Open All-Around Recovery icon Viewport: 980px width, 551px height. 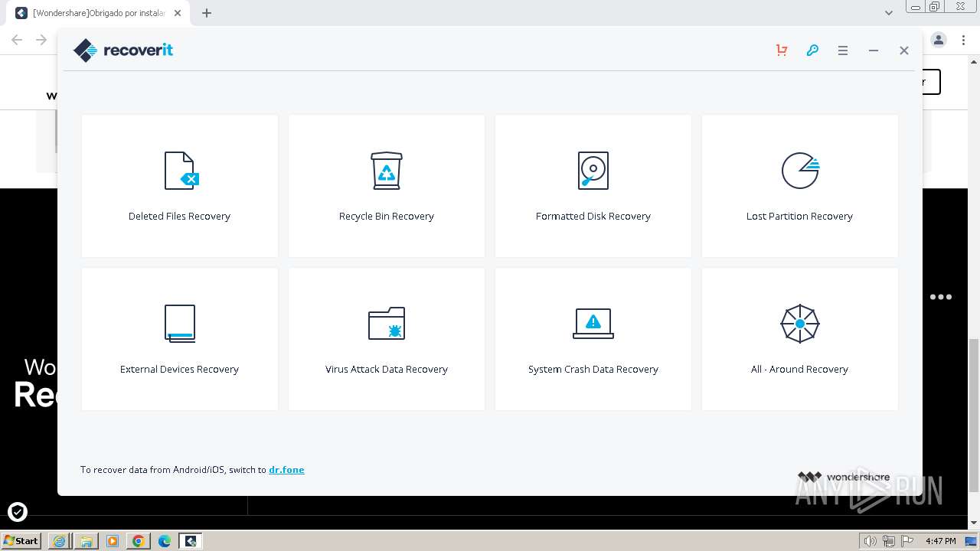800,323
